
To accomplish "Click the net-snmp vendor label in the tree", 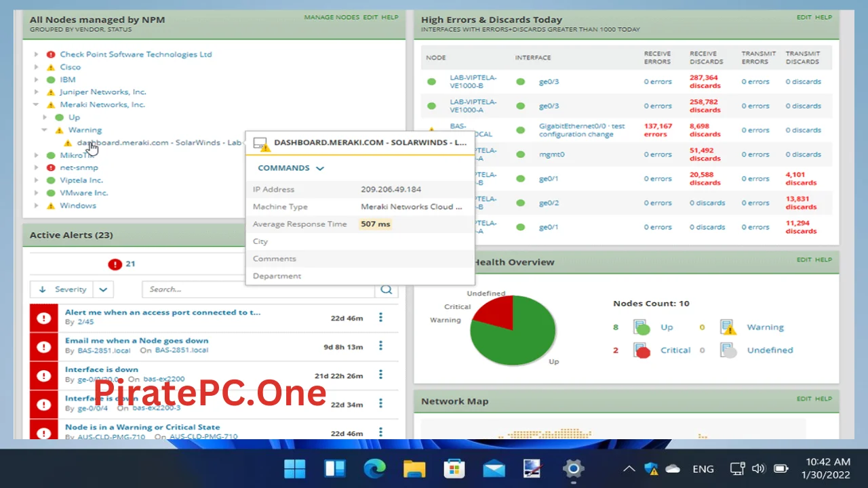I will pyautogui.click(x=79, y=167).
